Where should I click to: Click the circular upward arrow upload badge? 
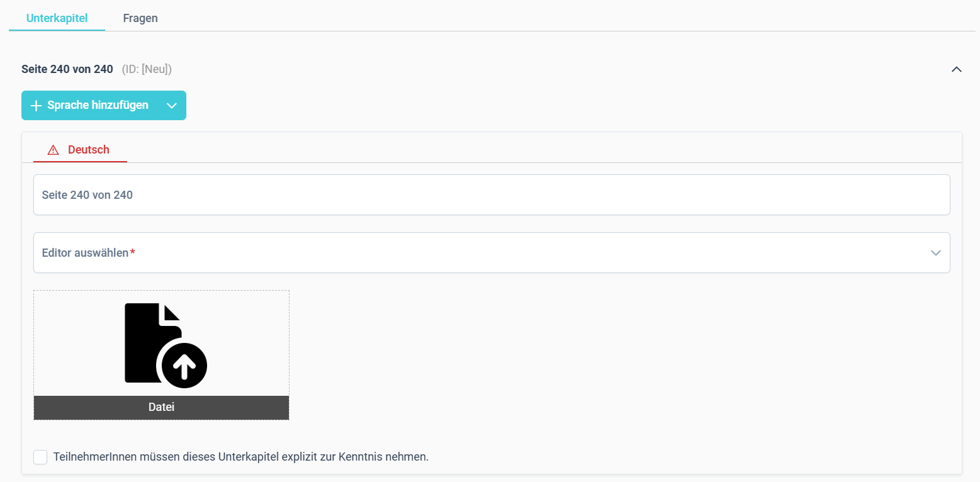pyautogui.click(x=184, y=366)
